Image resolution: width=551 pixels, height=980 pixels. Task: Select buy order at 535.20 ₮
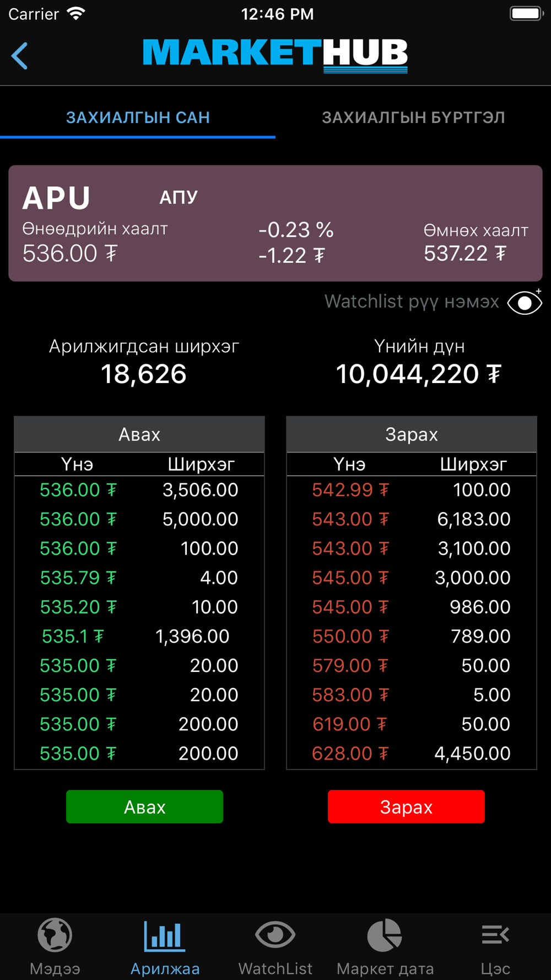(x=139, y=607)
